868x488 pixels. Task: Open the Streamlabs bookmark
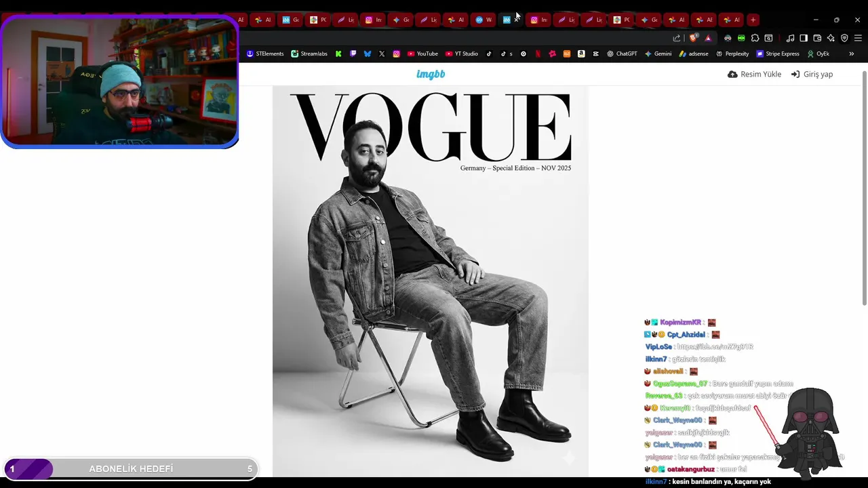tap(309, 54)
